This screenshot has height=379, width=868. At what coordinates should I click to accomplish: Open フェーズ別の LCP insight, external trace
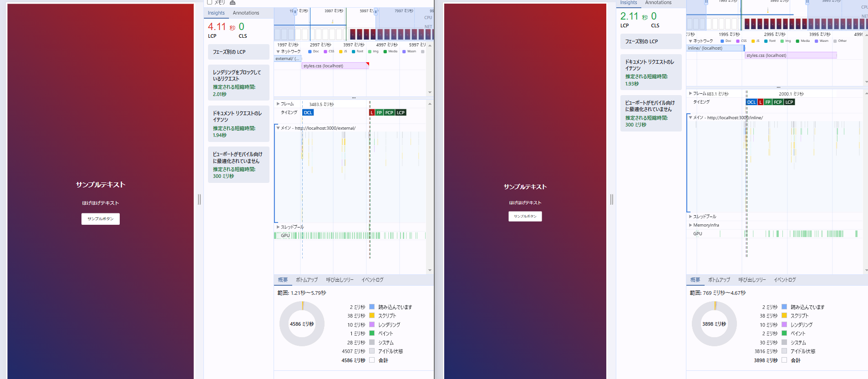[x=239, y=52]
